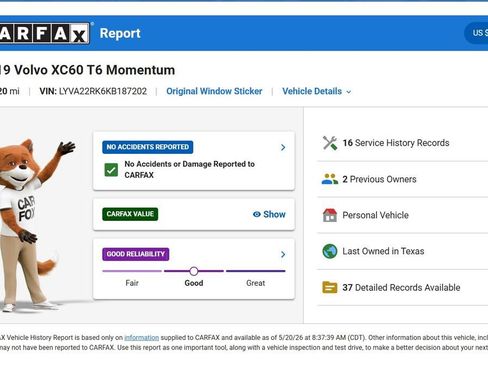Screen dimensions: 488x366
Task: Click the VIN number LYVA22RK6KB187202
Action: coord(103,91)
